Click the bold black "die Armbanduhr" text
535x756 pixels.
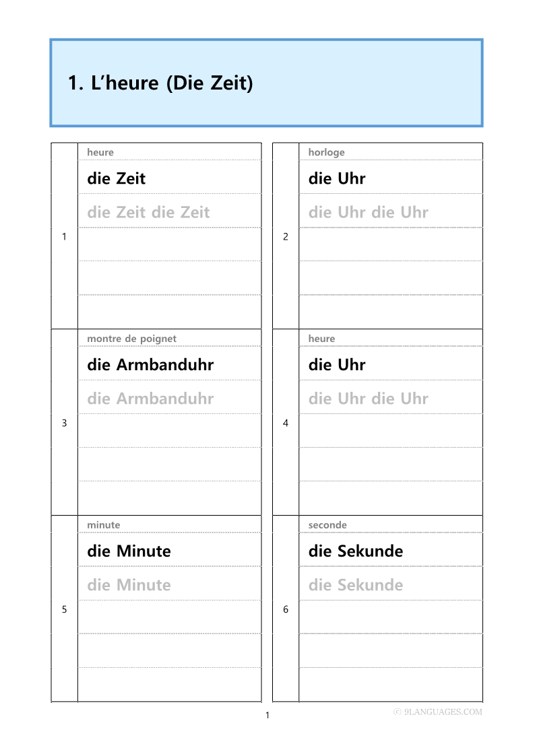pyautogui.click(x=150, y=365)
